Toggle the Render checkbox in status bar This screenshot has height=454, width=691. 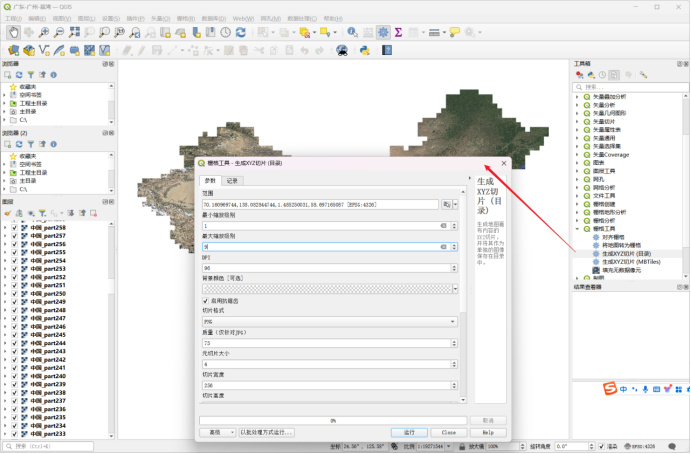coord(602,447)
